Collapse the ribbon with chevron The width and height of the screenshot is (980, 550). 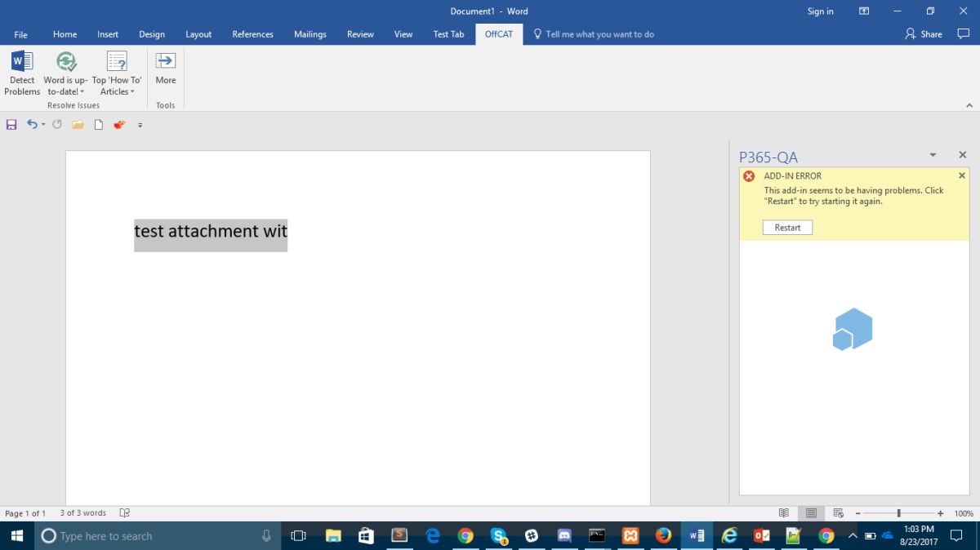coord(969,105)
